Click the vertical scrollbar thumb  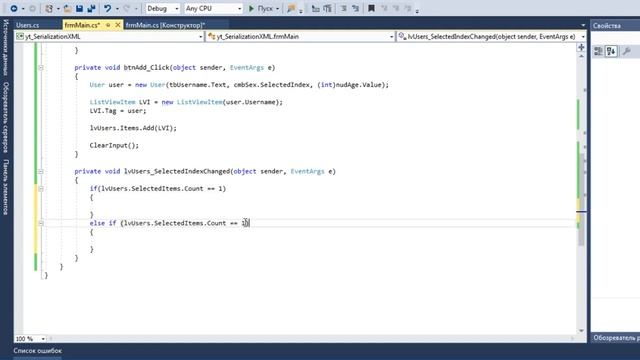[581, 200]
